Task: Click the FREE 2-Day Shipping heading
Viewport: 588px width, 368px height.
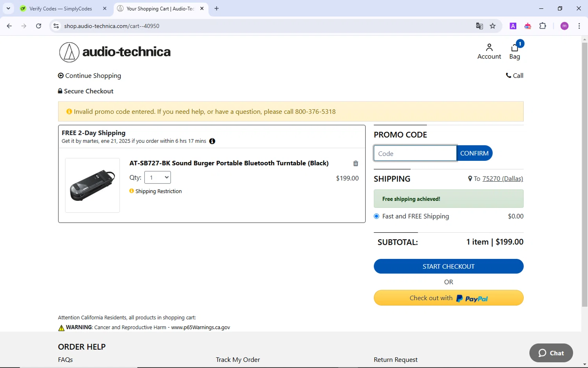Action: click(94, 133)
